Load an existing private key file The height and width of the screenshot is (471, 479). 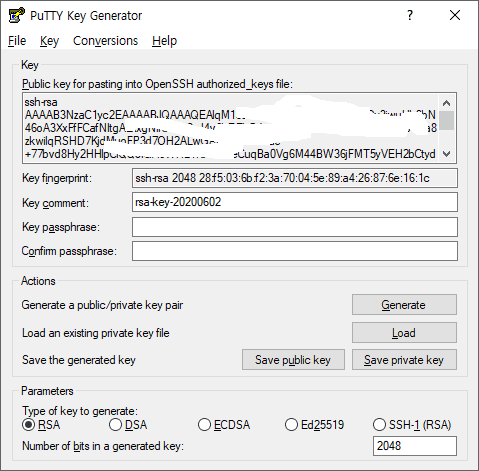click(x=404, y=332)
